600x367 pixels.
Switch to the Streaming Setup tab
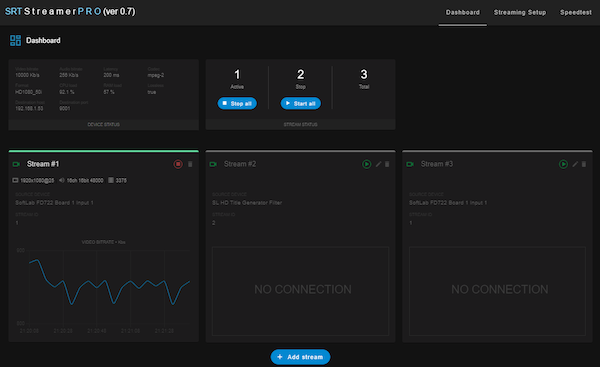(x=520, y=13)
